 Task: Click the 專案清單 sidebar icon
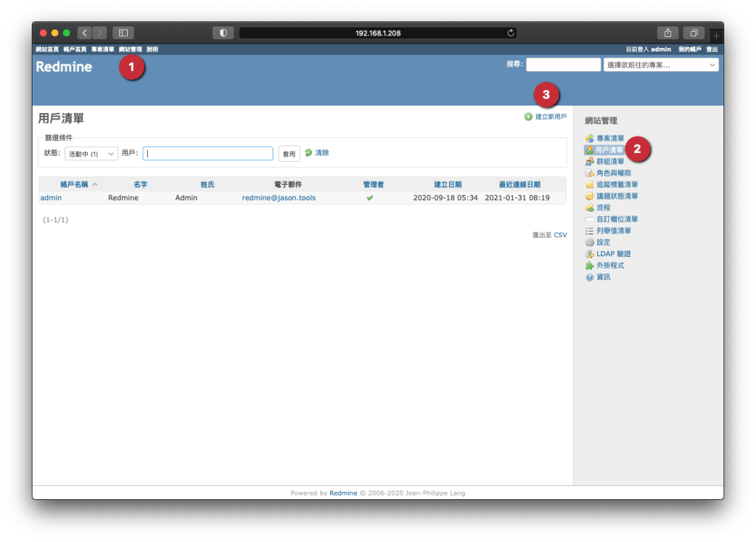[x=589, y=138]
